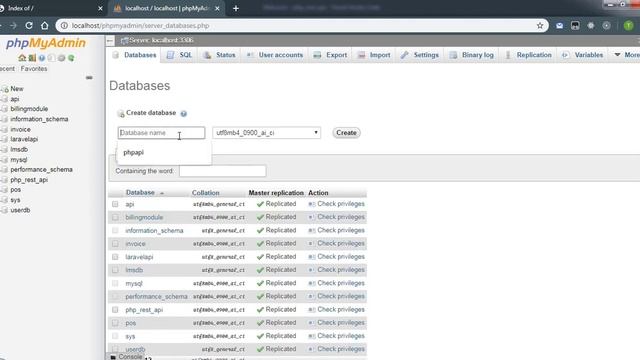Click the Database name input field
The width and height of the screenshot is (640, 360).
pos(162,133)
